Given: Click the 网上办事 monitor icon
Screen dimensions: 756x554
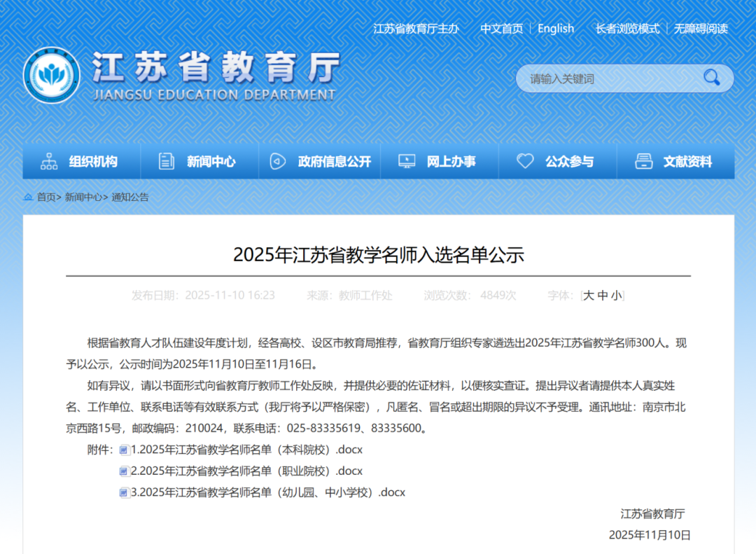Looking at the screenshot, I should [407, 162].
